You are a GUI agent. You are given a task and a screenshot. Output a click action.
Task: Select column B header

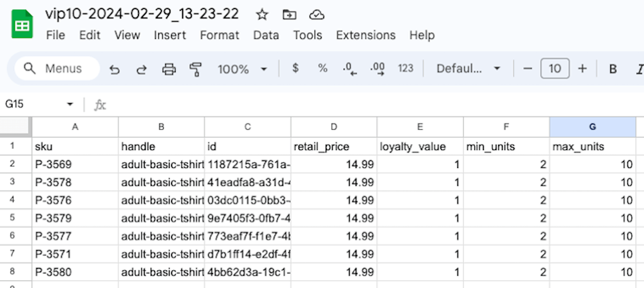[x=161, y=127]
